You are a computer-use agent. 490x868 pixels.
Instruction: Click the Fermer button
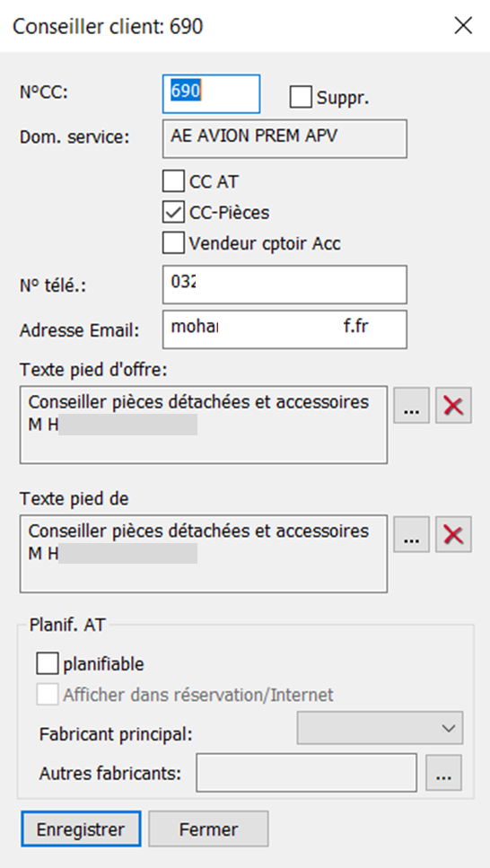208,829
